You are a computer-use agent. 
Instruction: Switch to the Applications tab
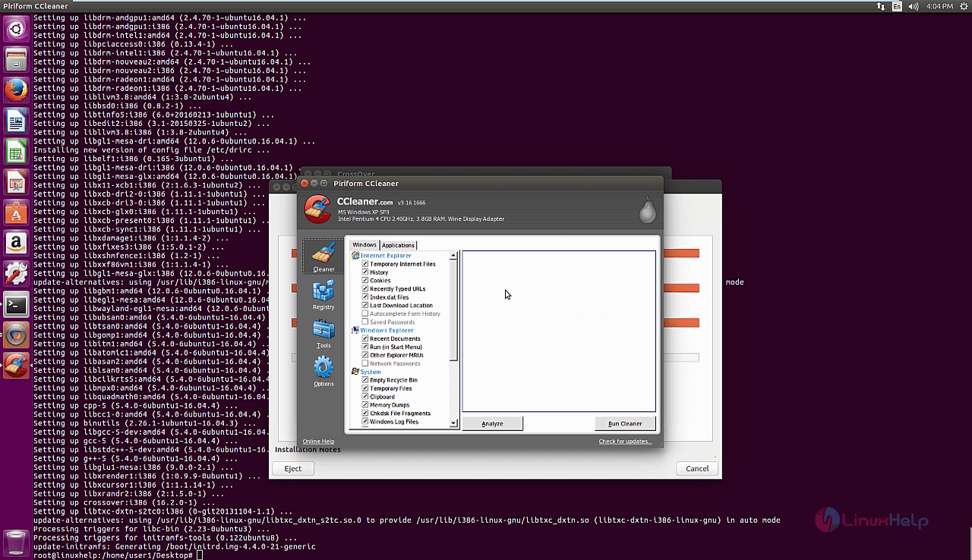[x=398, y=245]
